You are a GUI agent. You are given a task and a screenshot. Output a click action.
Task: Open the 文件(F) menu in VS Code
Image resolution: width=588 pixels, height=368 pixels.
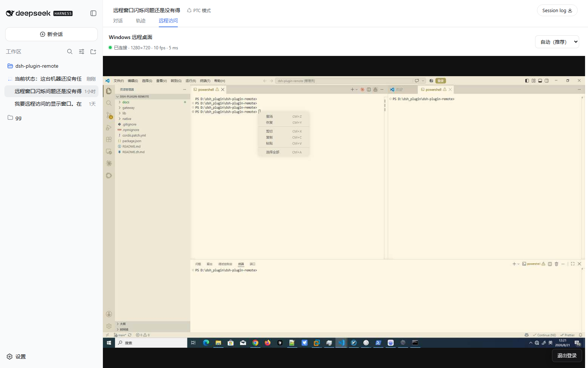tap(119, 81)
